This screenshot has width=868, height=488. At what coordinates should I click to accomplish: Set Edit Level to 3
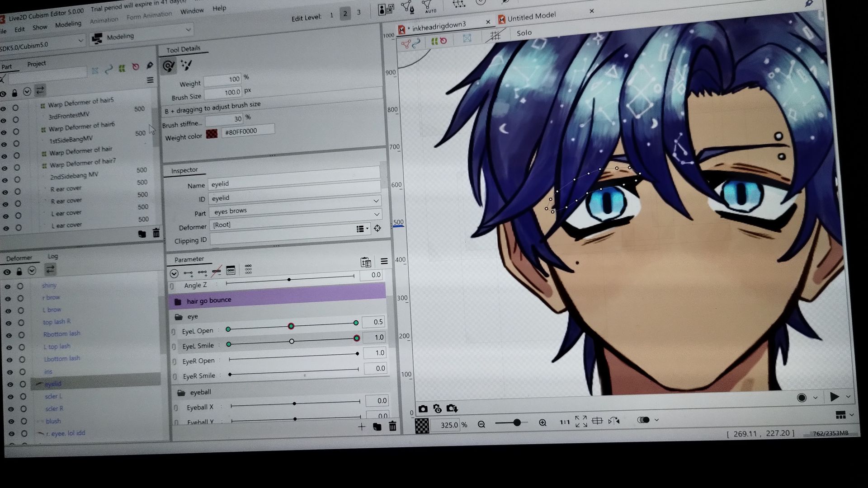359,13
